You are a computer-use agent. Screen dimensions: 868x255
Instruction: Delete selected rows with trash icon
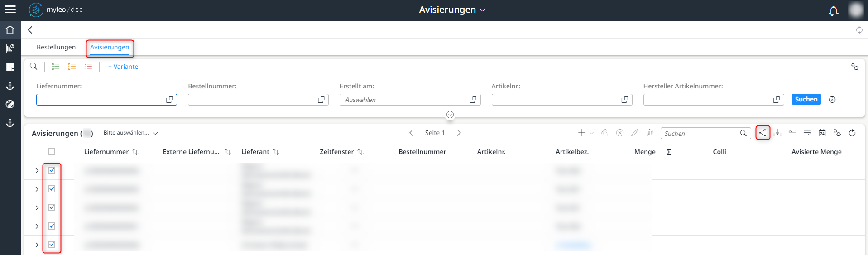point(650,133)
